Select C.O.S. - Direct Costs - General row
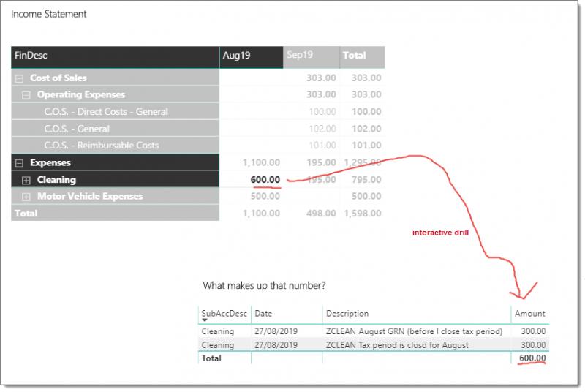 [x=106, y=112]
